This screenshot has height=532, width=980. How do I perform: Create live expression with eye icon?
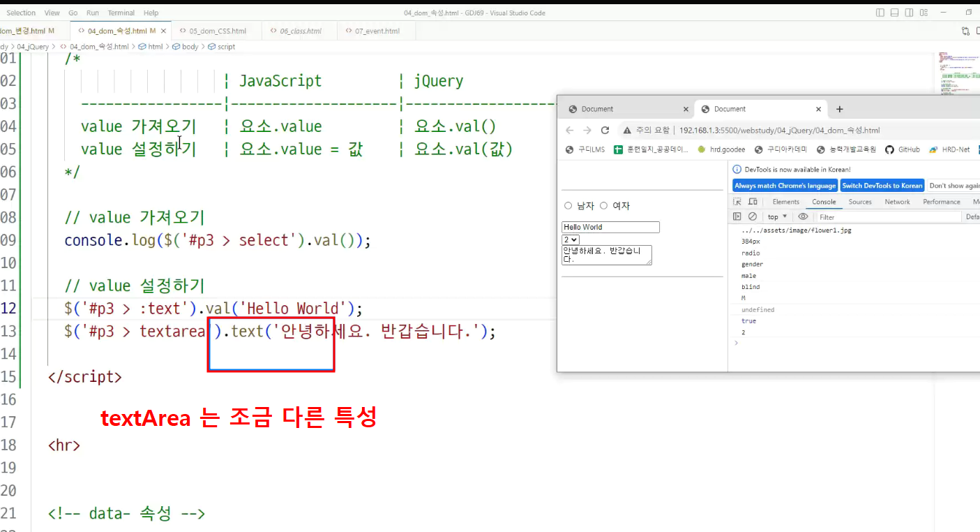[803, 216]
